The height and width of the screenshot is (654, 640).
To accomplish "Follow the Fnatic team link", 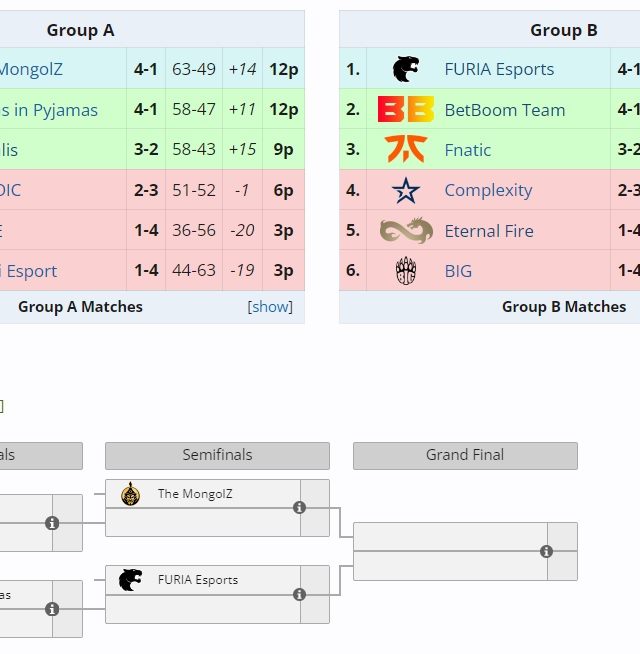I will 468,150.
